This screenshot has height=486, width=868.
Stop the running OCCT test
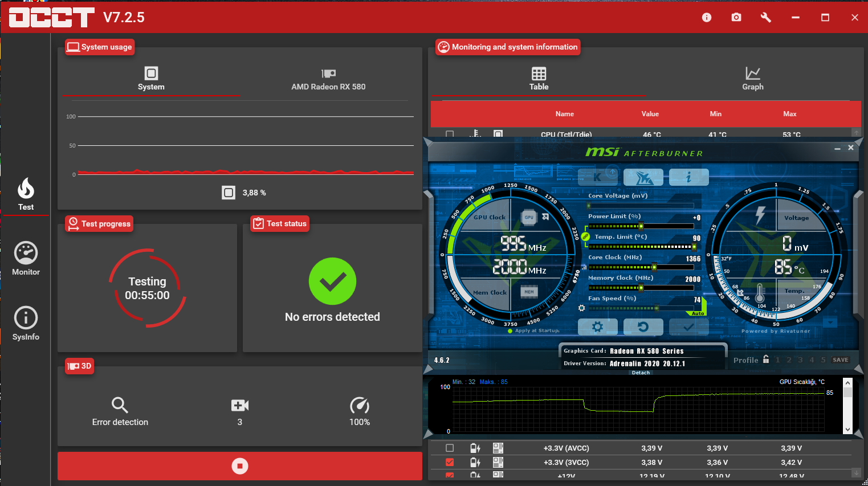tap(240, 466)
